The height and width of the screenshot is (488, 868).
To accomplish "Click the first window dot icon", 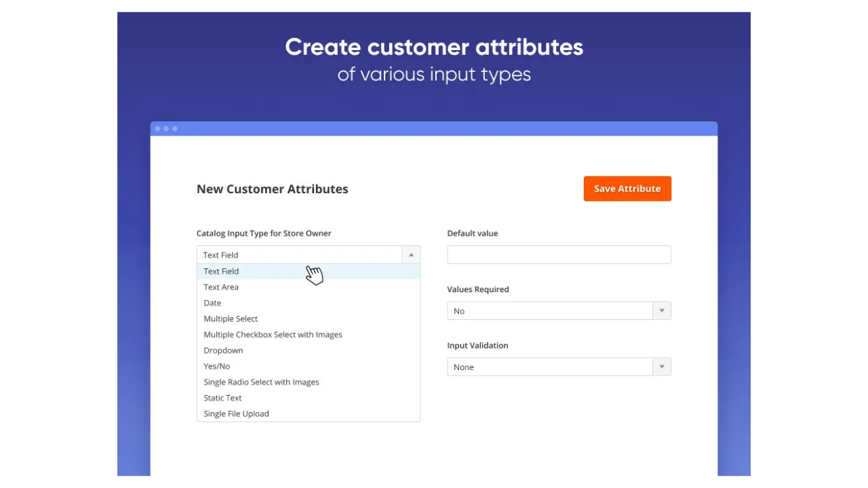I will (x=157, y=128).
